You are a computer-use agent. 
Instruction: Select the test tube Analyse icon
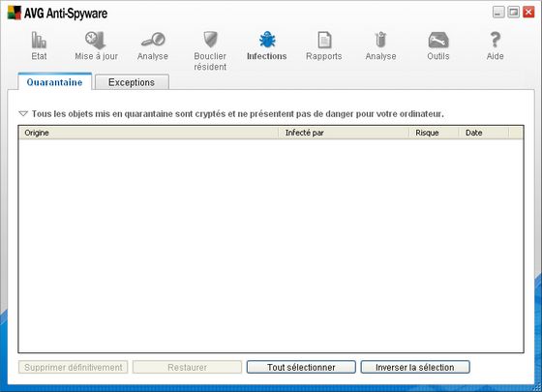(380, 40)
